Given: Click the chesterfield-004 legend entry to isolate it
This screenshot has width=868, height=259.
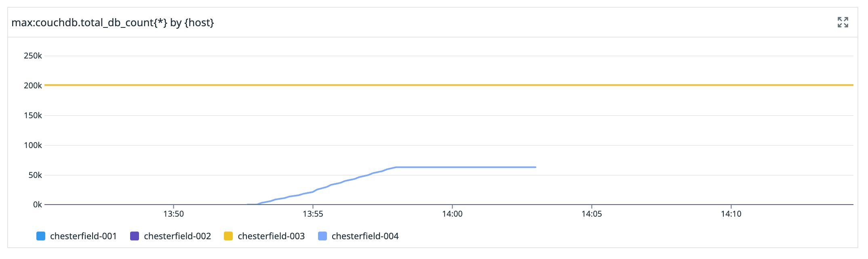Looking at the screenshot, I should point(365,236).
